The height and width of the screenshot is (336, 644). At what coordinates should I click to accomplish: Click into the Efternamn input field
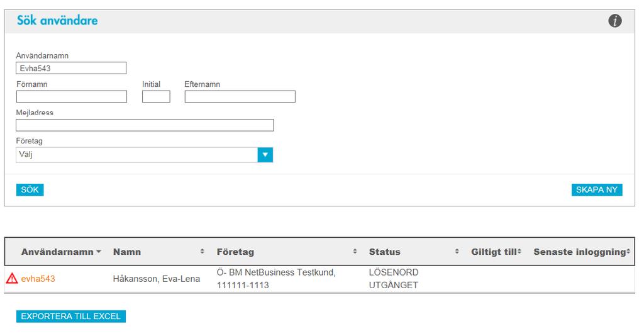pos(240,96)
